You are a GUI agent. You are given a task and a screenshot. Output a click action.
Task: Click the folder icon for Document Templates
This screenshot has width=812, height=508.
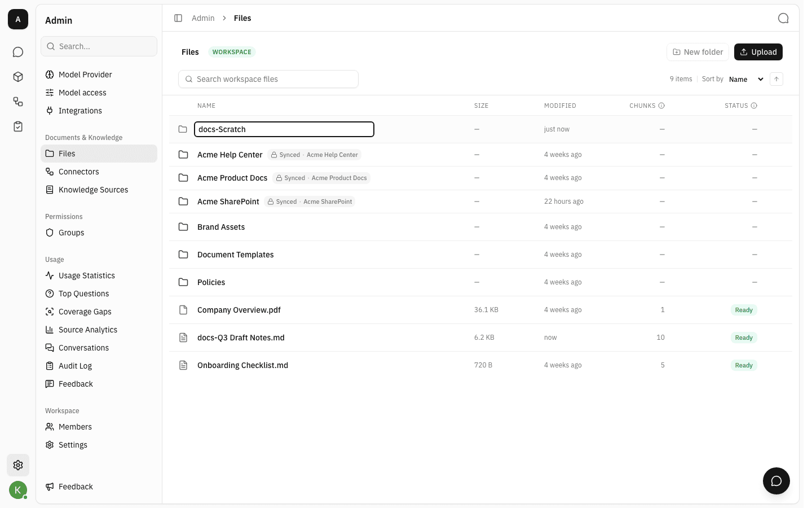pyautogui.click(x=183, y=255)
